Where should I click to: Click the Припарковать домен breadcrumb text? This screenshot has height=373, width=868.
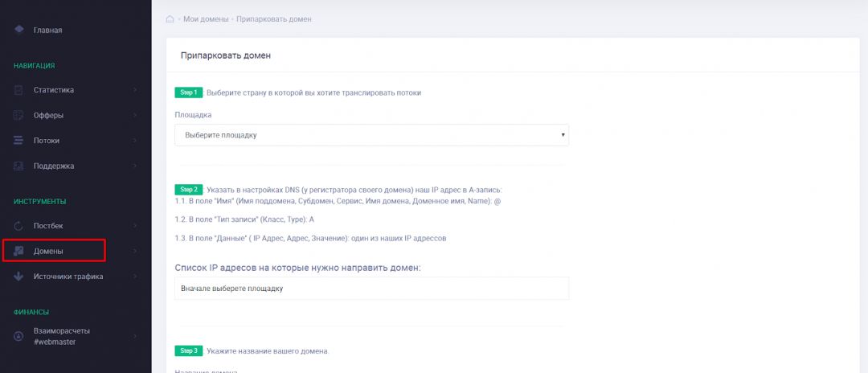[274, 18]
